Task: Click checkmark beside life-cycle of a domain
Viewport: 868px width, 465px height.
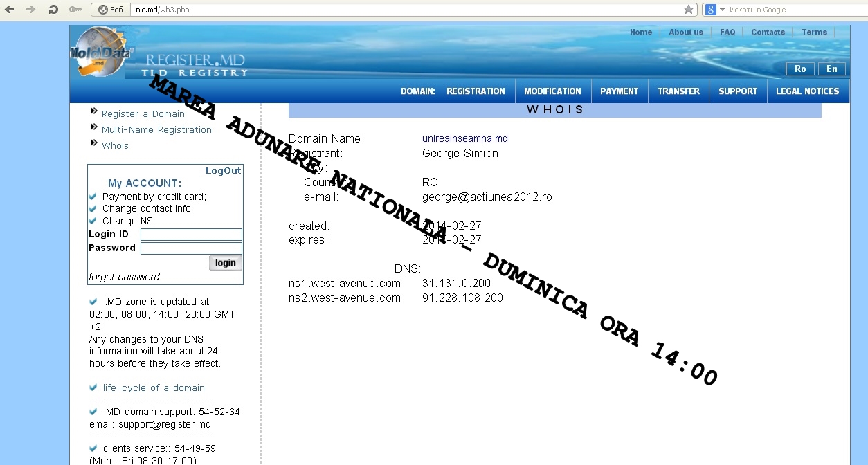Action: (x=93, y=387)
